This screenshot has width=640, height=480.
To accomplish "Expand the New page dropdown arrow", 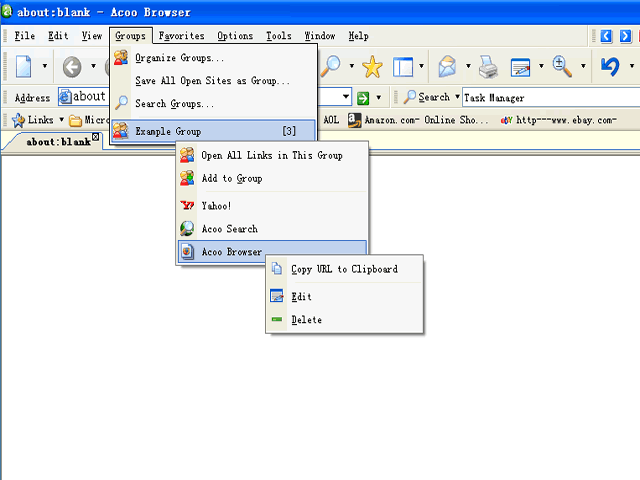I will click(44, 66).
